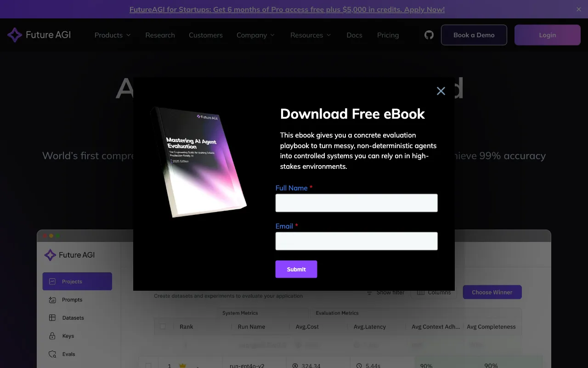Open the Research nav item
The image size is (588, 368).
160,35
